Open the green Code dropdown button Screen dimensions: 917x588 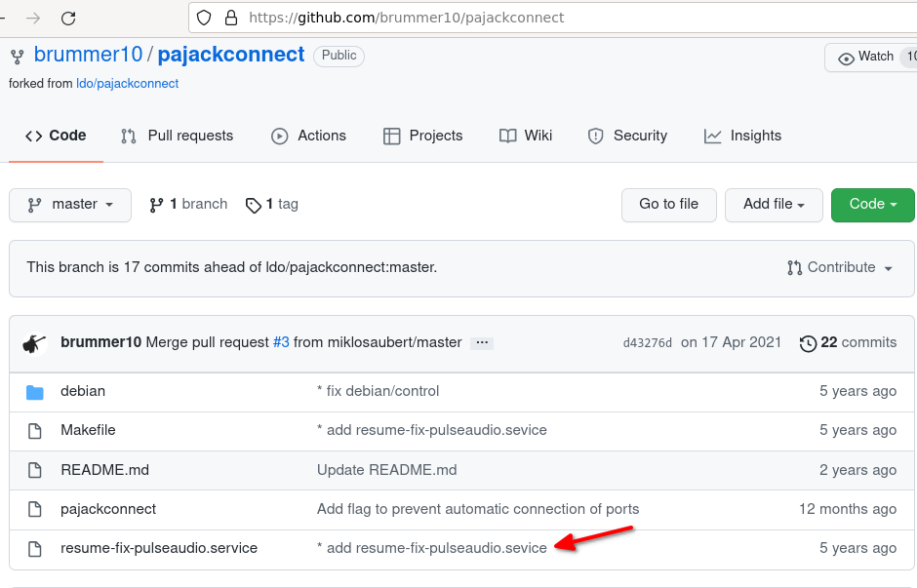click(x=872, y=205)
